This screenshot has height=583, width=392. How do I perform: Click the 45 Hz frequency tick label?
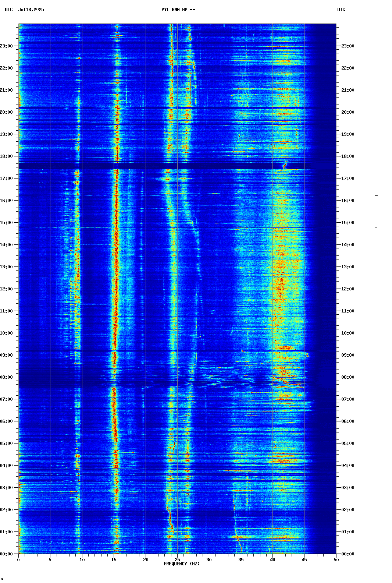point(304,560)
